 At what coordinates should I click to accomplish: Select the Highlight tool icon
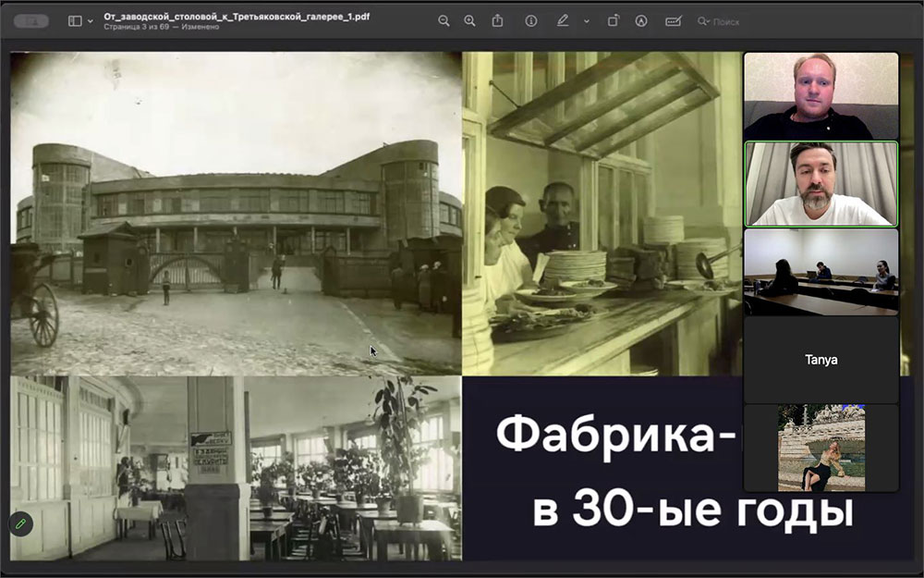[x=673, y=20]
